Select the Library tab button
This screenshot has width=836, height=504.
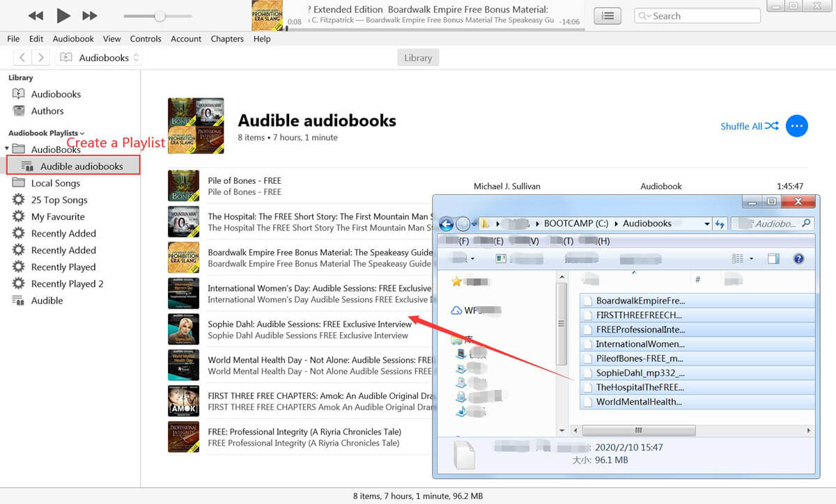tap(418, 58)
